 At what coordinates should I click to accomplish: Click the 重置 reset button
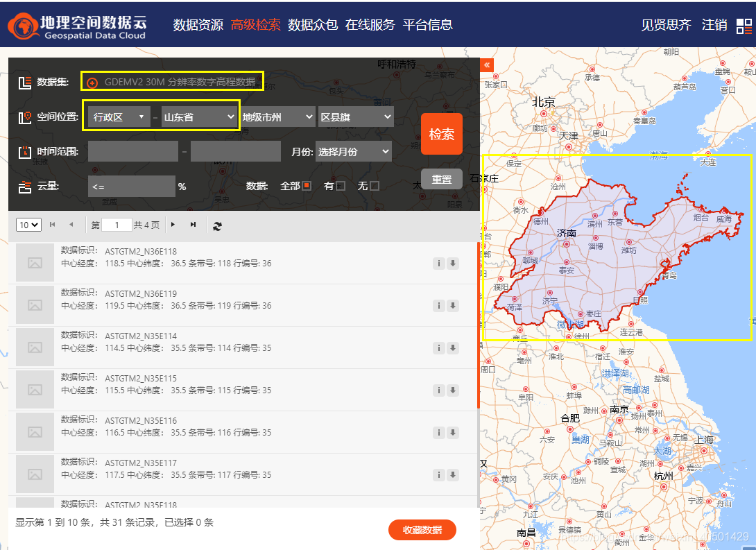tap(442, 180)
